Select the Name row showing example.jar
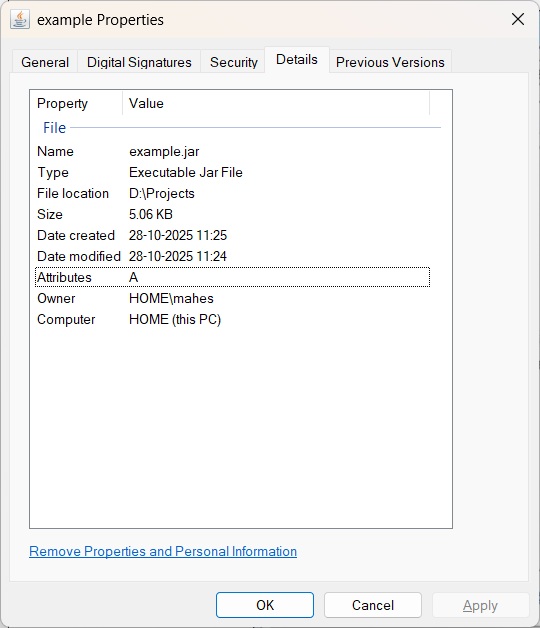 [232, 151]
